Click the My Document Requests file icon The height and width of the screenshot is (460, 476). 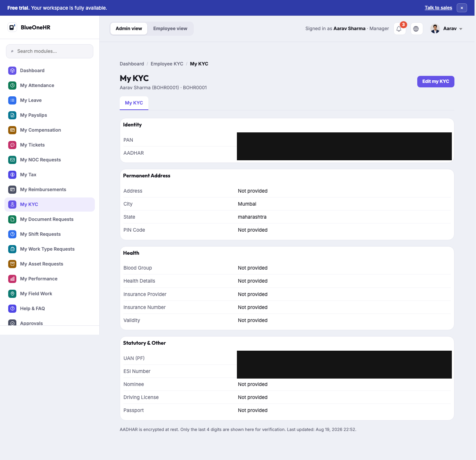click(x=12, y=219)
